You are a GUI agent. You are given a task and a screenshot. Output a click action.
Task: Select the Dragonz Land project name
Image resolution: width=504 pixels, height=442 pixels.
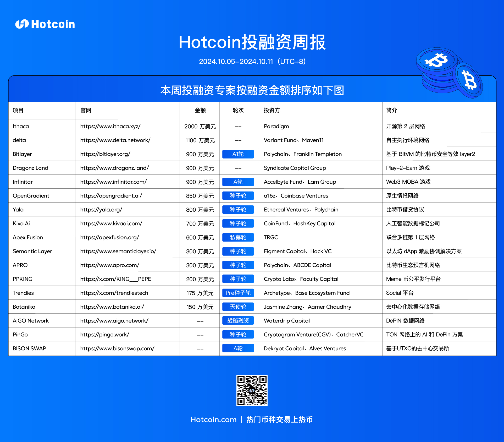click(30, 168)
